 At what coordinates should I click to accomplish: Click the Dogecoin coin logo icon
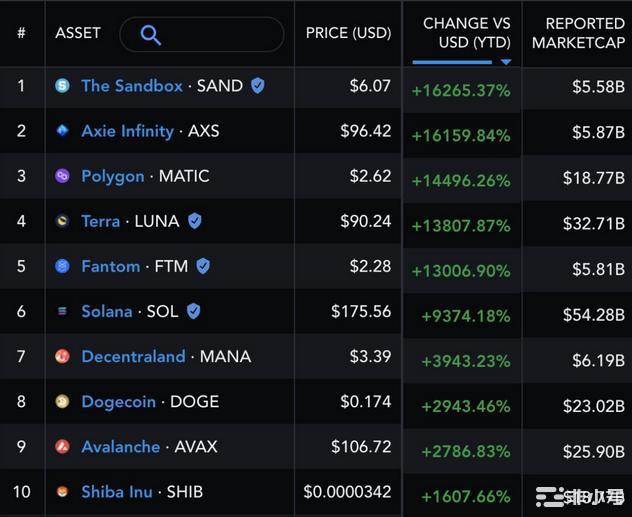coord(62,401)
